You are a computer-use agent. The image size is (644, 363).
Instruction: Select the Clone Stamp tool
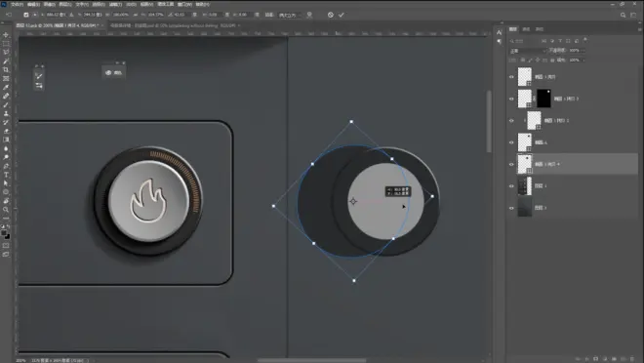point(6,114)
